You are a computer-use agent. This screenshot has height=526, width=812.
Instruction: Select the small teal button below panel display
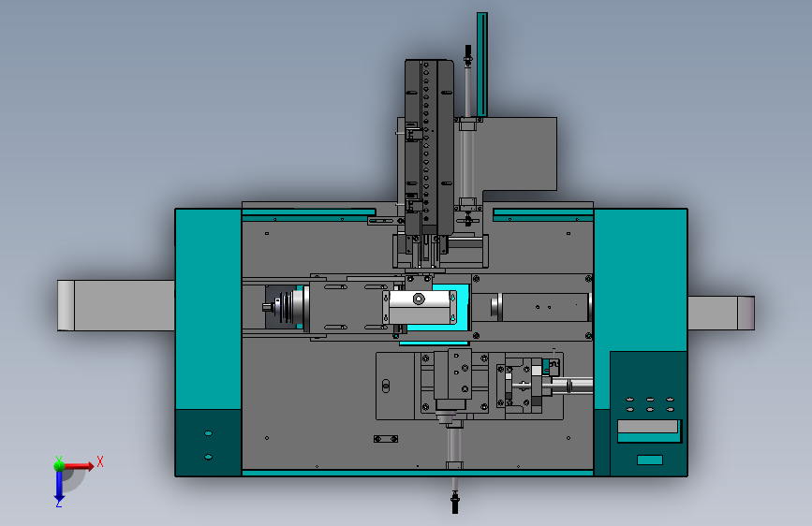(650, 460)
